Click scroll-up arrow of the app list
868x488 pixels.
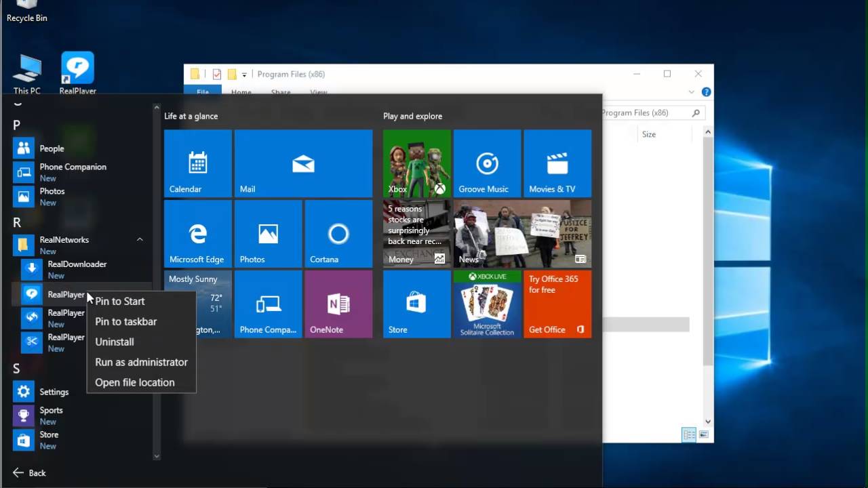tap(157, 108)
